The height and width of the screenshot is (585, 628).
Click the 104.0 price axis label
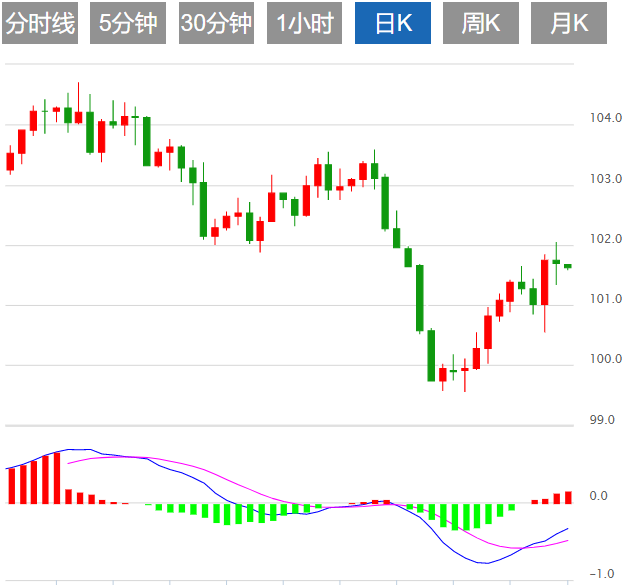tap(606, 119)
